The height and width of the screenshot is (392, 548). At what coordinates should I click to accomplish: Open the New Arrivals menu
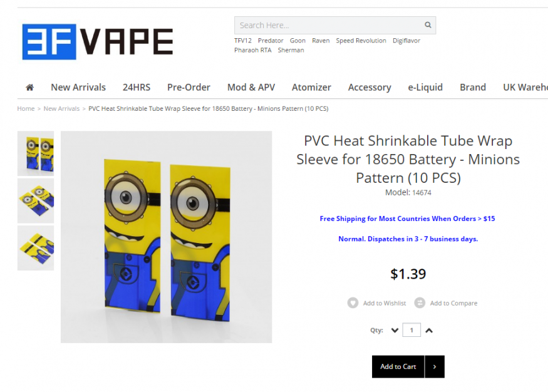click(x=78, y=87)
